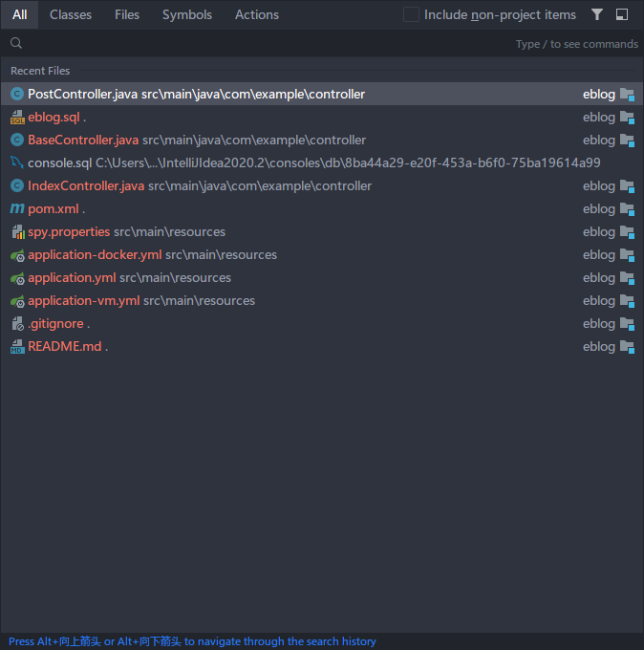Click the console.sql query console icon
The image size is (644, 650).
click(x=16, y=162)
